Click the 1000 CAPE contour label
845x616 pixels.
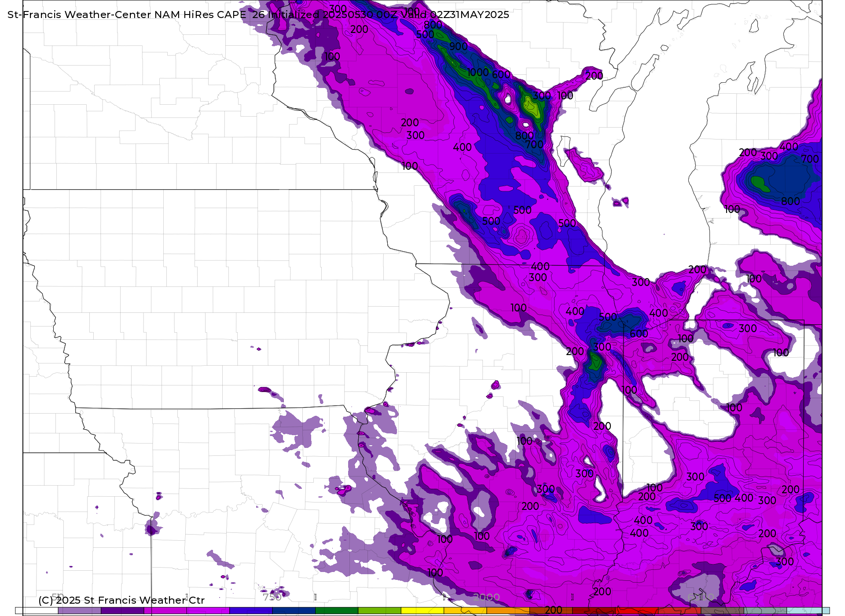point(478,72)
